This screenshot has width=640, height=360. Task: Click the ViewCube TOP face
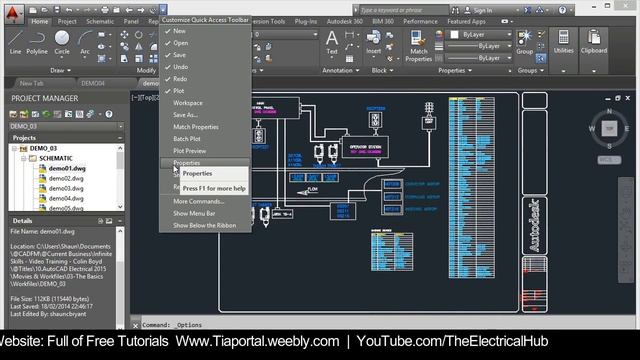pyautogui.click(x=609, y=129)
